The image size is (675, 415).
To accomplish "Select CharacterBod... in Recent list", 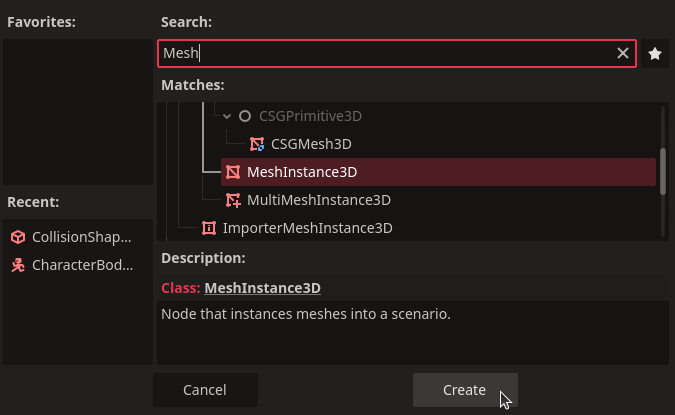I will pos(82,265).
